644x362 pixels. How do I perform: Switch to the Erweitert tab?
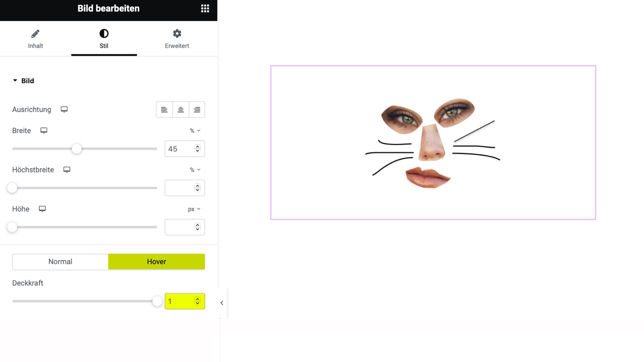[176, 39]
